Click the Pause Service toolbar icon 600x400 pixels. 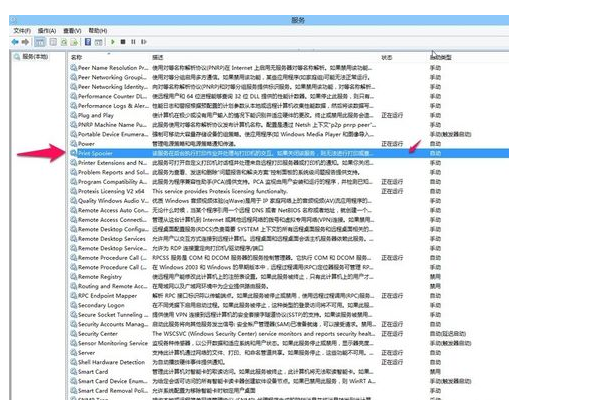click(132, 42)
